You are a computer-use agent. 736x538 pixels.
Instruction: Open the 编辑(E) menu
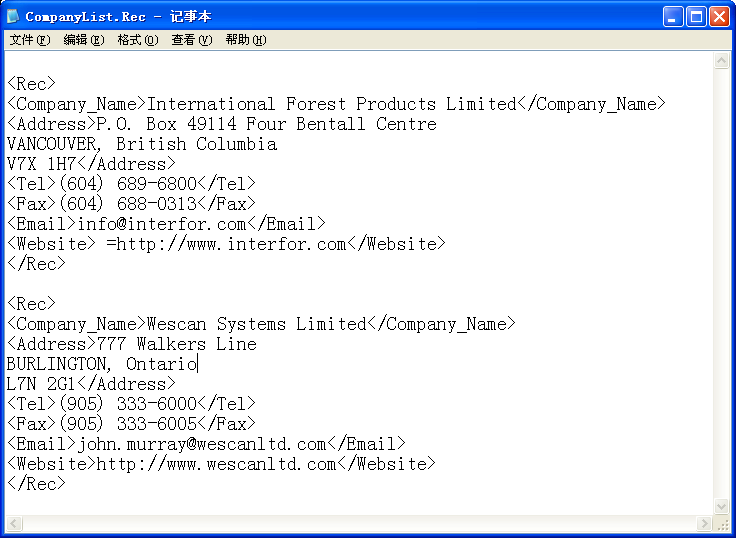[x=83, y=40]
